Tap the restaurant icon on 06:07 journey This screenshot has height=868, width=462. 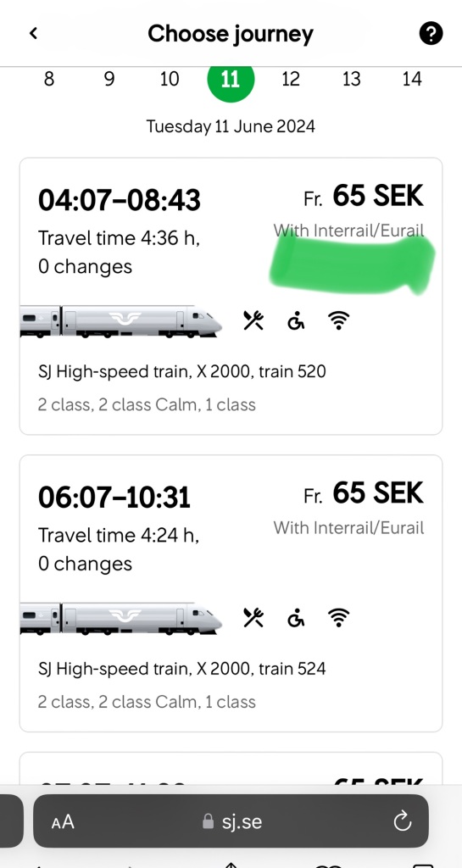(x=253, y=617)
